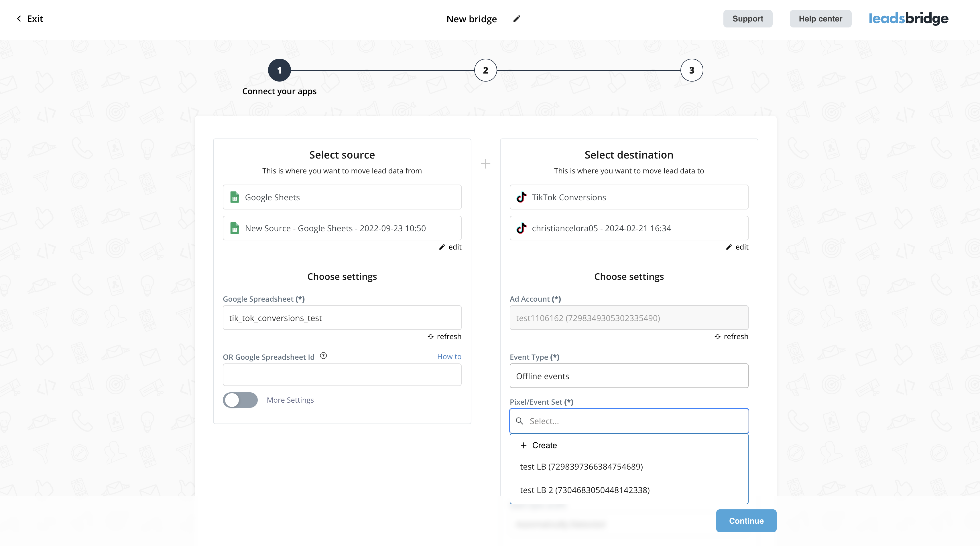980x546 pixels.
Task: Click the OR Google Spreadsheet Id input
Action: pos(342,375)
